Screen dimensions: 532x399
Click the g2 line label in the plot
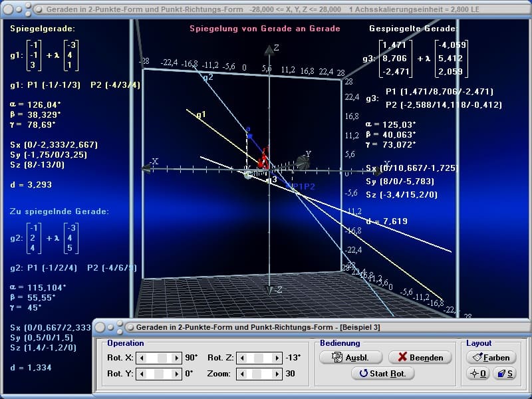tap(208, 78)
